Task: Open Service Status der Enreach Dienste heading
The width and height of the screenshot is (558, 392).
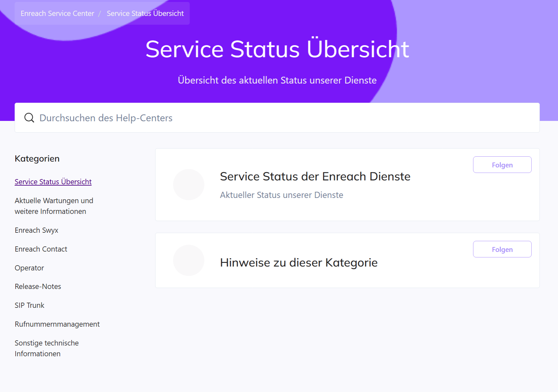Action: pos(315,176)
